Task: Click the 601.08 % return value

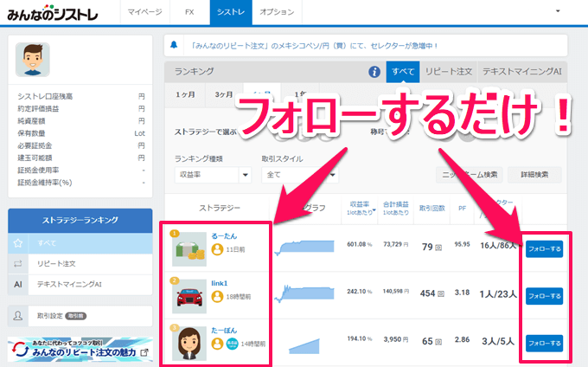Action: [359, 245]
